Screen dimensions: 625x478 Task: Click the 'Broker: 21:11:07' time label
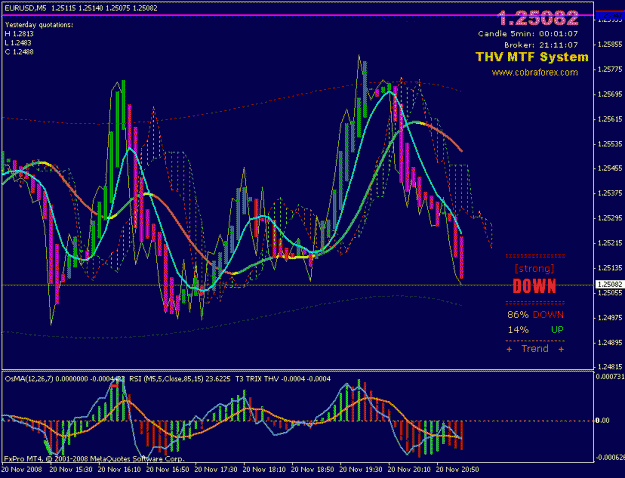pyautogui.click(x=541, y=45)
